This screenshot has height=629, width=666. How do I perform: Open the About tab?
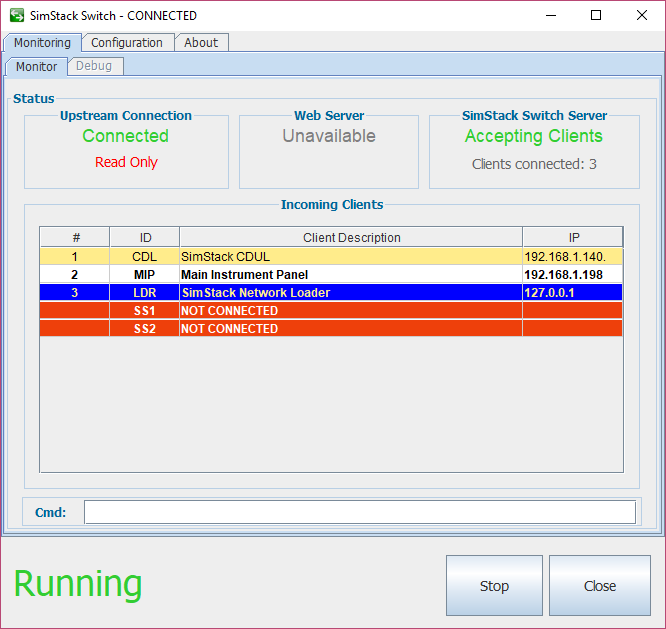[201, 42]
